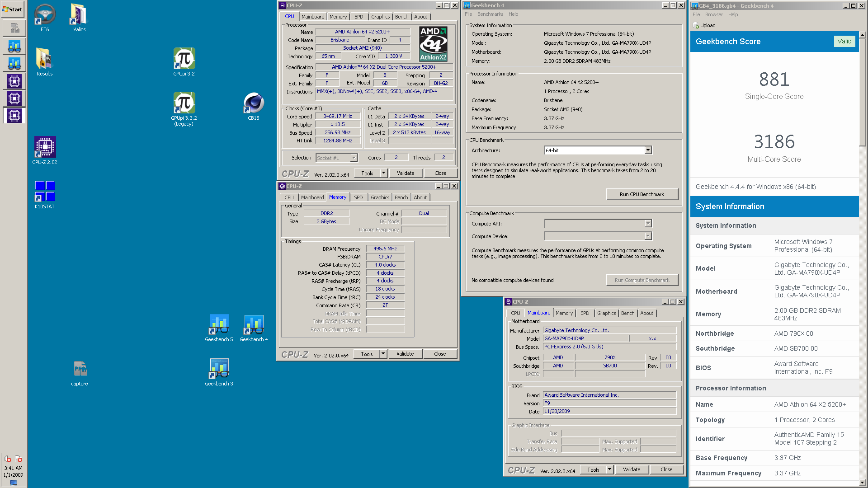Expand the Architecture 64-bit dropdown
Viewport: 868px width, 488px height.
coord(648,150)
